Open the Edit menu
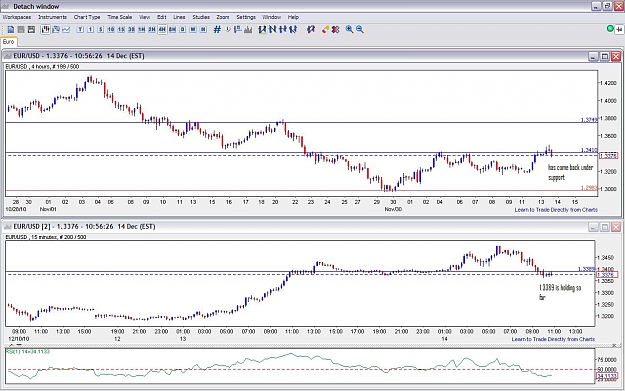The image size is (625, 391). click(x=161, y=17)
